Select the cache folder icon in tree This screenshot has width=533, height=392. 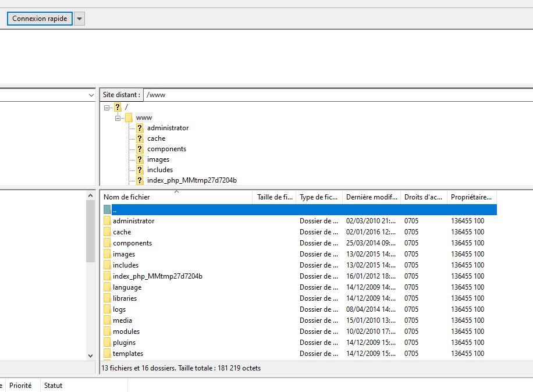pos(140,138)
